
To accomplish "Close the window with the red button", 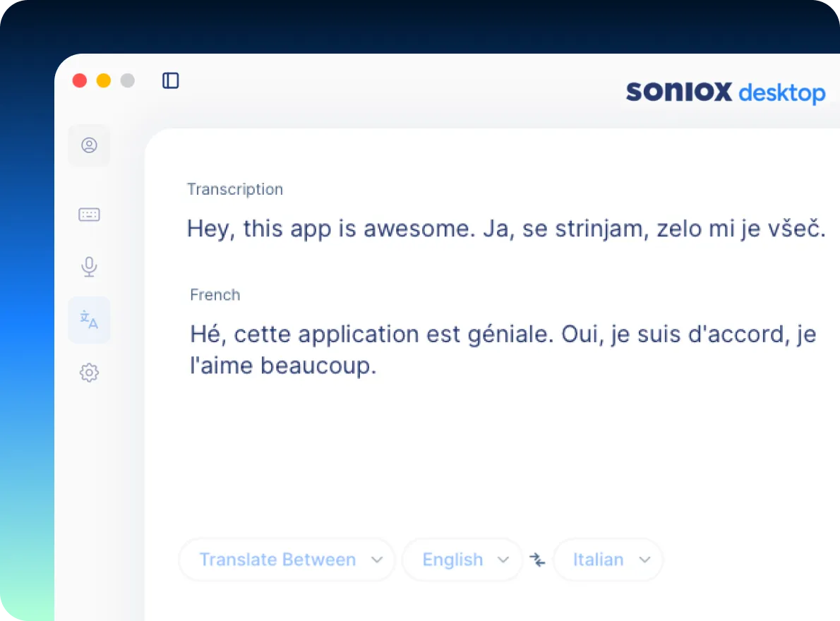I will point(80,80).
